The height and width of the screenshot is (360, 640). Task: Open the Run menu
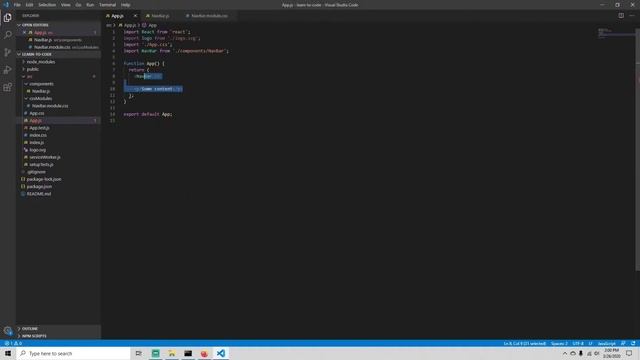pyautogui.click(x=90, y=5)
